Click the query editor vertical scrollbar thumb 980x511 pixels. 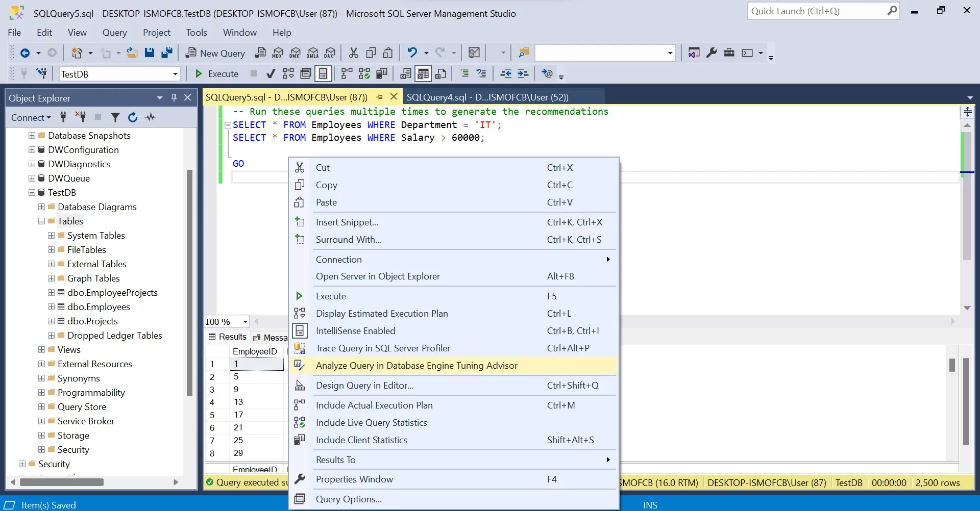pyautogui.click(x=967, y=196)
